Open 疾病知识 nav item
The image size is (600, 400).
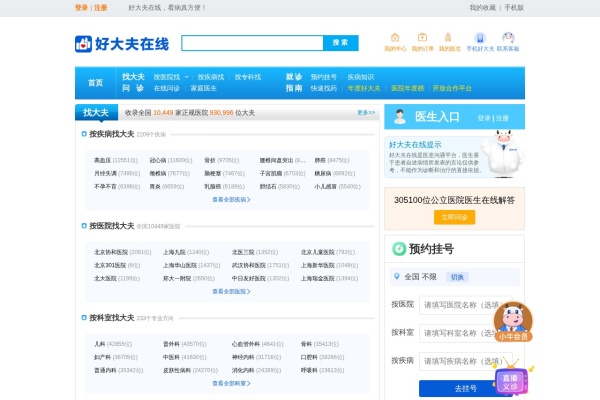pos(360,77)
